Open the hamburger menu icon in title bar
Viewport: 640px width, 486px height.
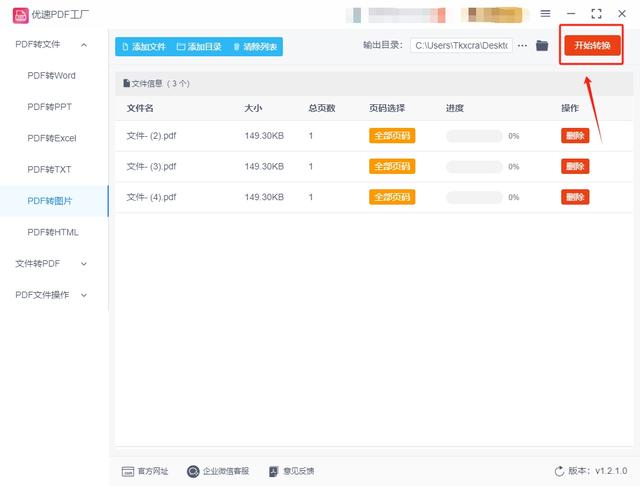pos(545,14)
